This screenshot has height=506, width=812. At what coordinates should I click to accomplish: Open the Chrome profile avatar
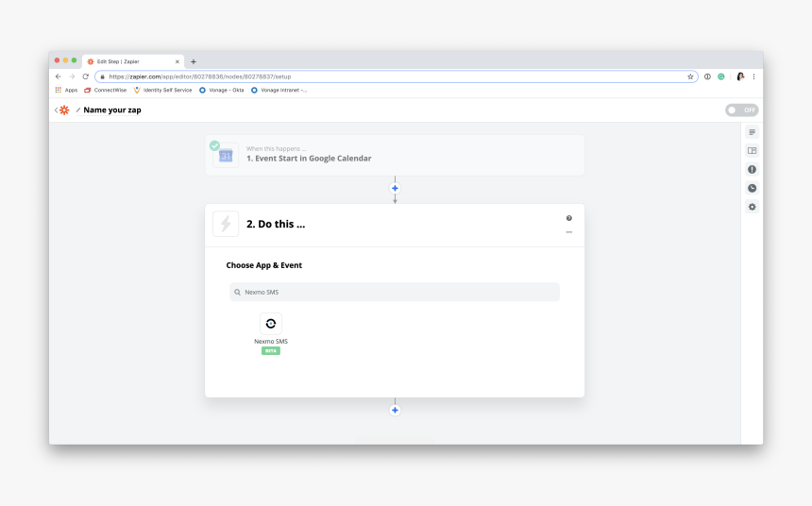pos(740,76)
